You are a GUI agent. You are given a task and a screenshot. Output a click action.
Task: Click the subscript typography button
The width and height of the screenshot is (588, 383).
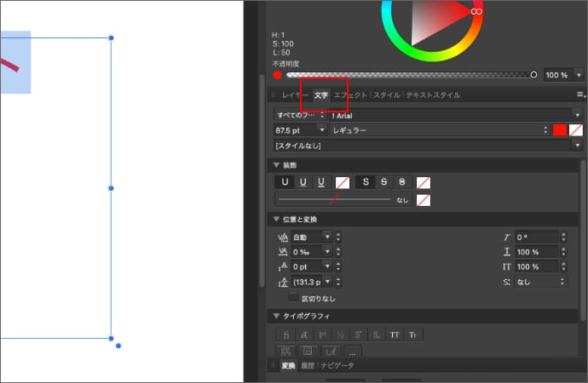click(376, 334)
